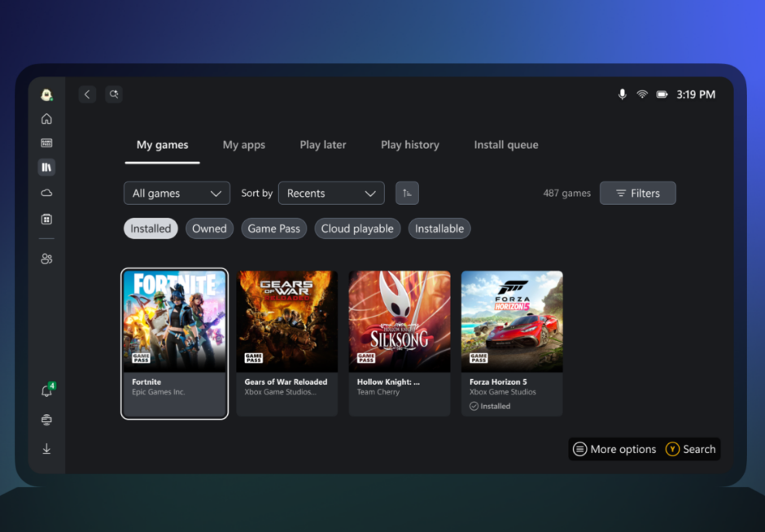Click the Sort by label
Viewport: 765px width, 532px height.
tap(256, 193)
